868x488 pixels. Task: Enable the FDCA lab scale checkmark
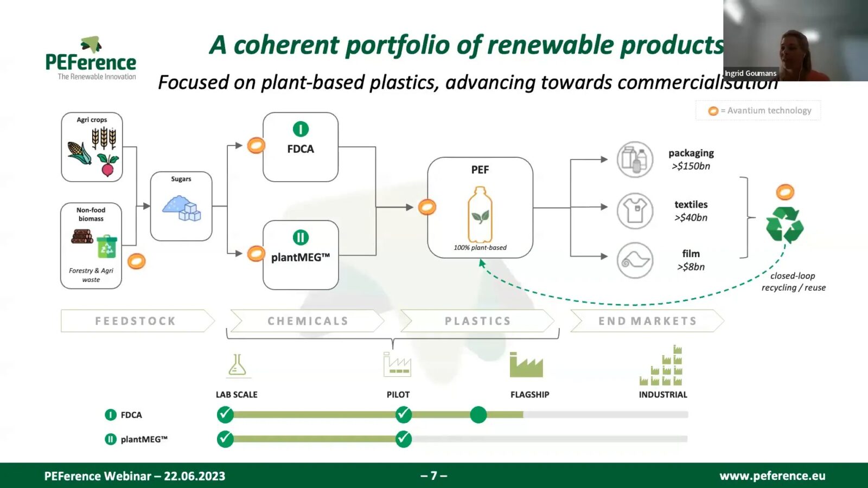(x=224, y=415)
